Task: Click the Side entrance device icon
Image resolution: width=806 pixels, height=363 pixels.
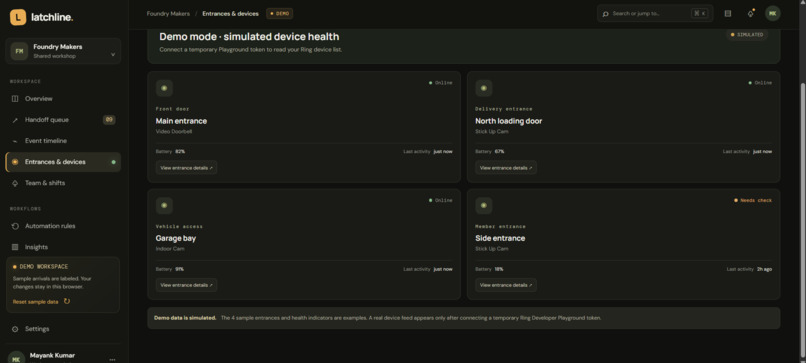Action: (484, 206)
